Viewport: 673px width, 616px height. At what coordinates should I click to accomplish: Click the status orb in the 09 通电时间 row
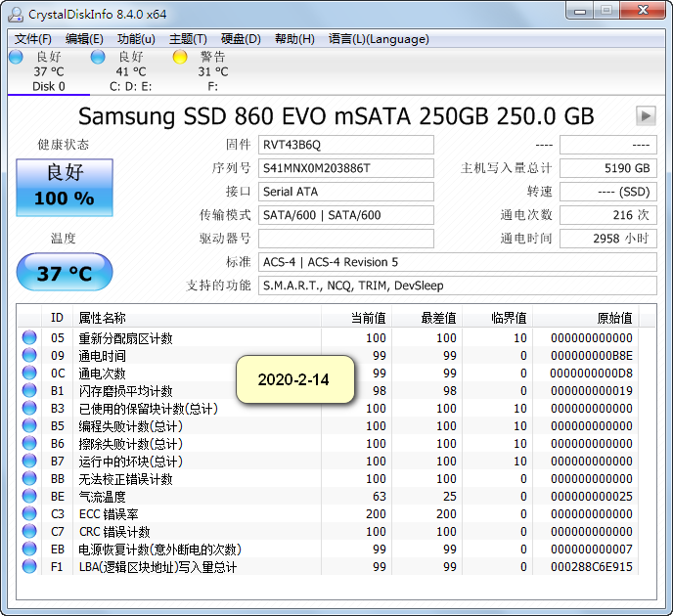tap(29, 355)
